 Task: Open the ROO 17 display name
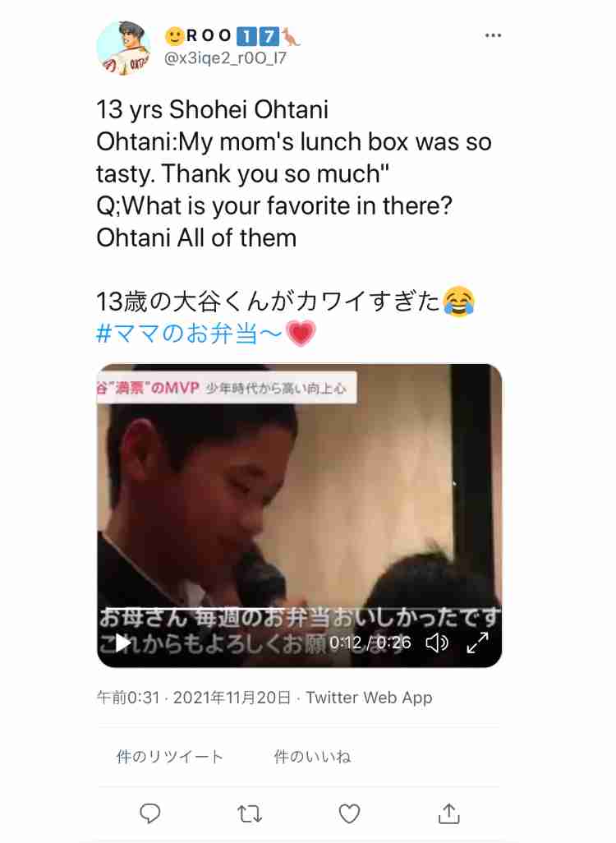[232, 36]
